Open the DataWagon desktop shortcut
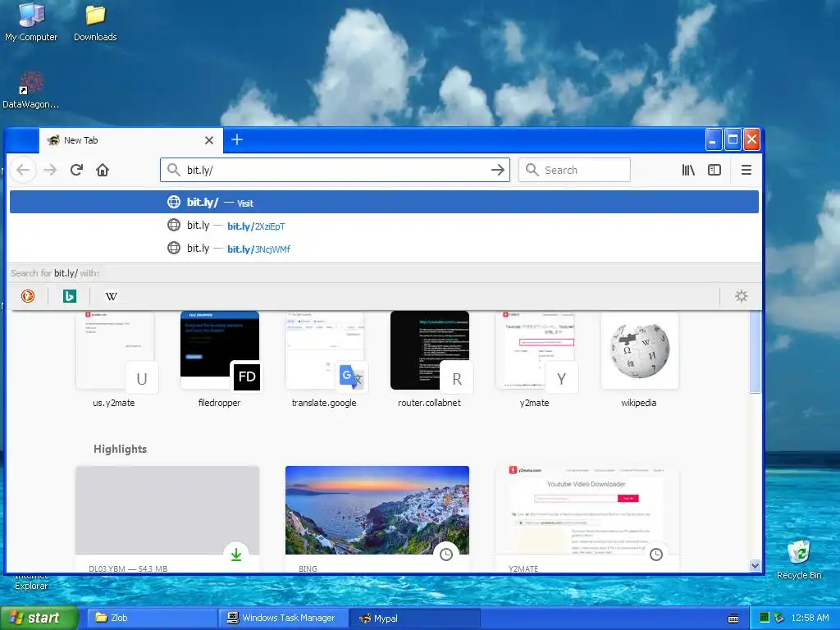840x630 pixels. point(30,90)
